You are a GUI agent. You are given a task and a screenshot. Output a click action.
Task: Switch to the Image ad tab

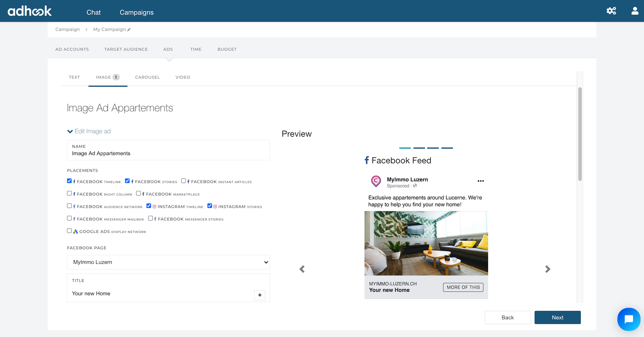(x=108, y=77)
